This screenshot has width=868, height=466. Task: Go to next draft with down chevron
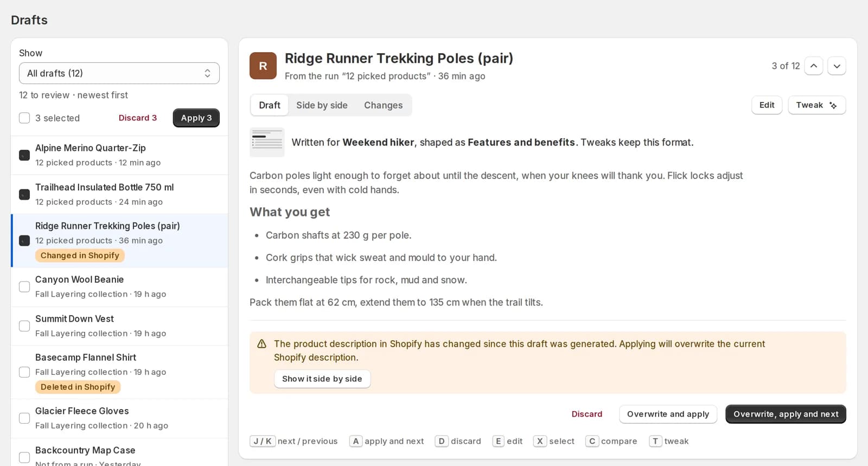(x=837, y=66)
